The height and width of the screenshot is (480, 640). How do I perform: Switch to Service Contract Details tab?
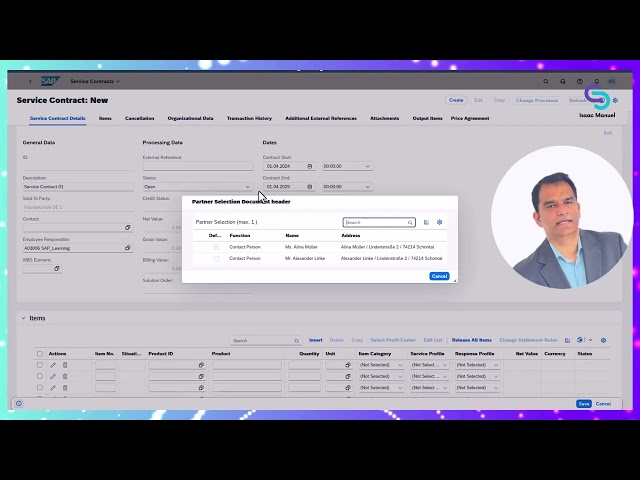coord(58,118)
